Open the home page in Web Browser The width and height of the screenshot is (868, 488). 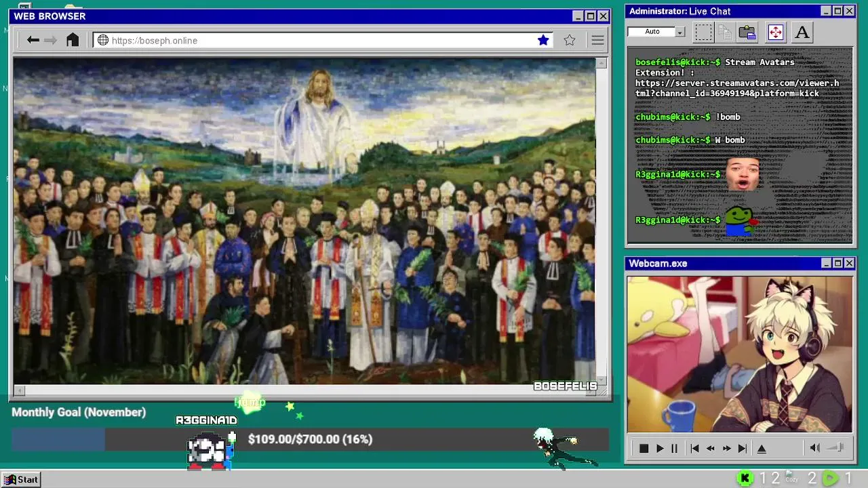point(73,40)
